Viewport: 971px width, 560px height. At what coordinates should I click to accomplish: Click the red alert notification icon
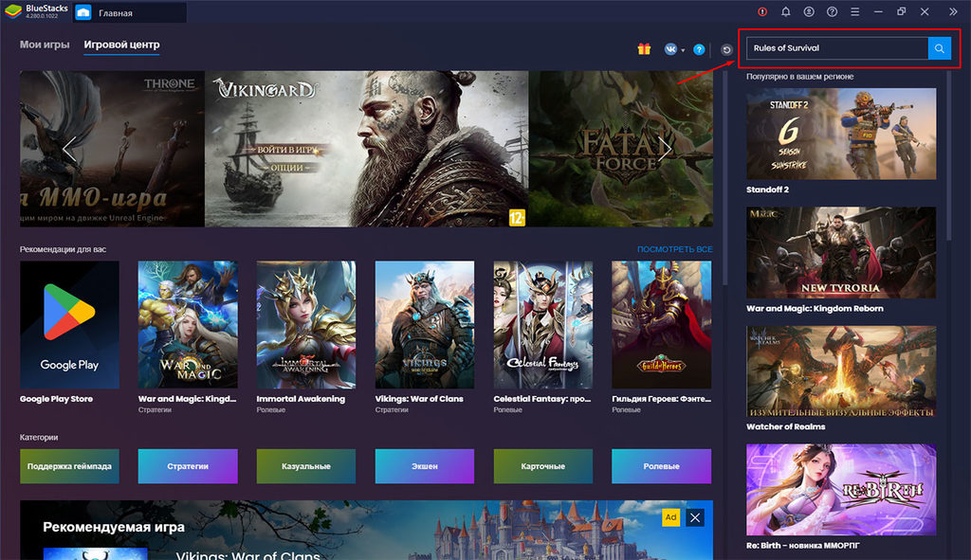(x=762, y=11)
